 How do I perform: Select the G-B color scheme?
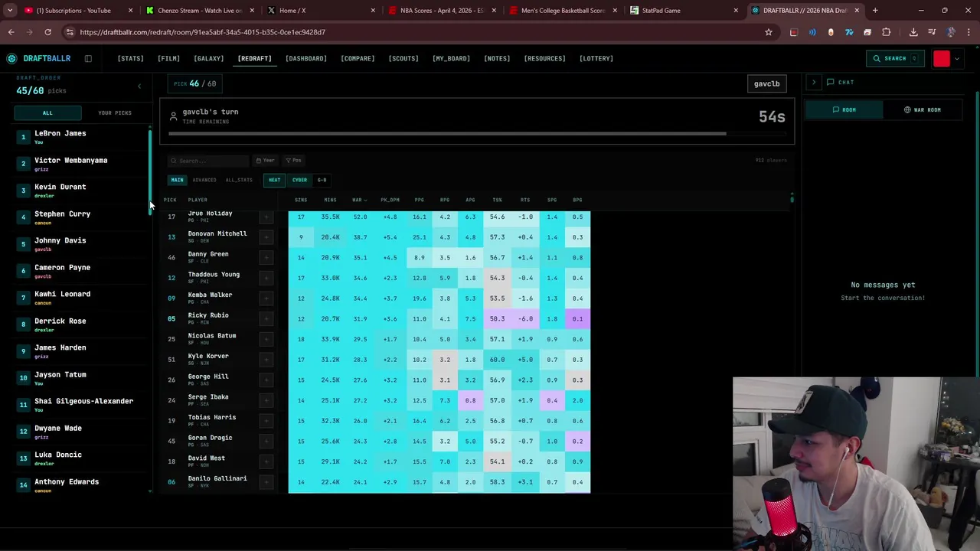point(322,180)
